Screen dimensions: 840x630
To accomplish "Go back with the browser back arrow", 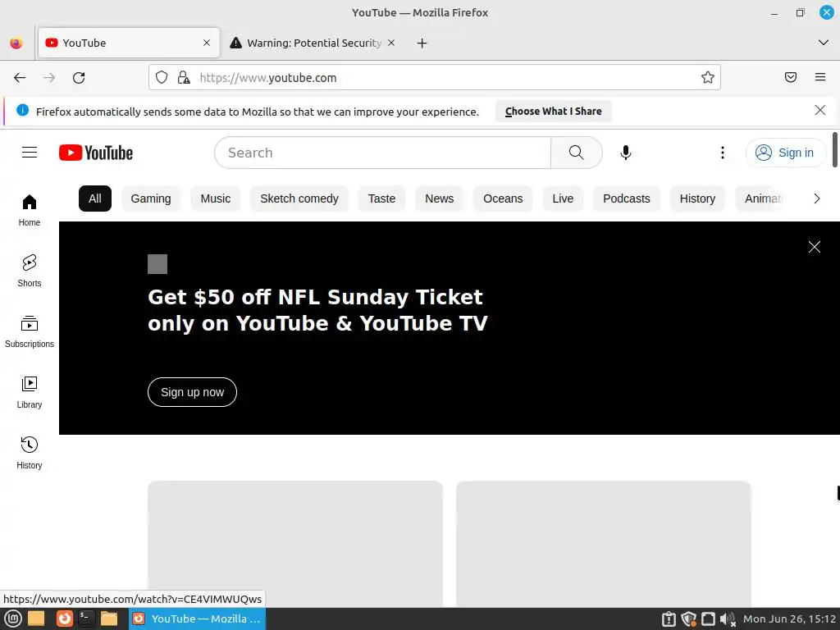I will pos(20,78).
